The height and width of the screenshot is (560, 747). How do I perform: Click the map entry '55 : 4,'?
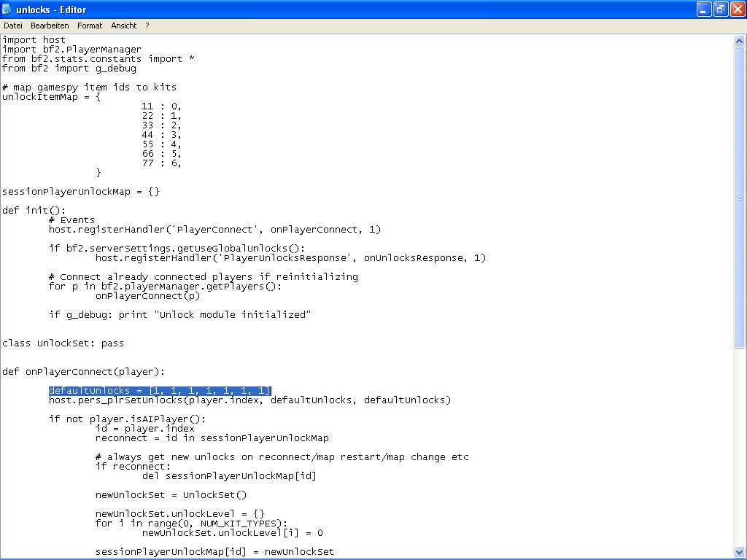[x=161, y=144]
